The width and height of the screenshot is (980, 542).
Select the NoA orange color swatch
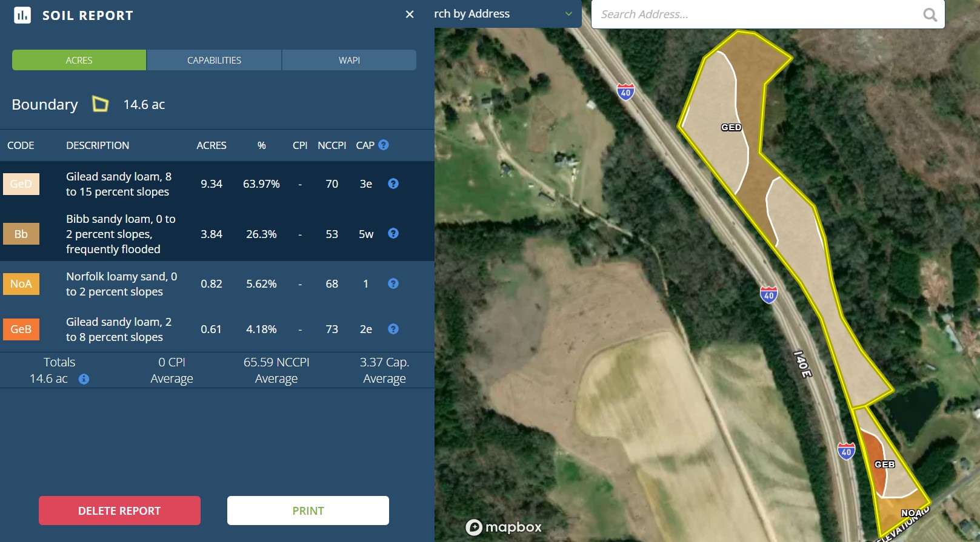(21, 283)
